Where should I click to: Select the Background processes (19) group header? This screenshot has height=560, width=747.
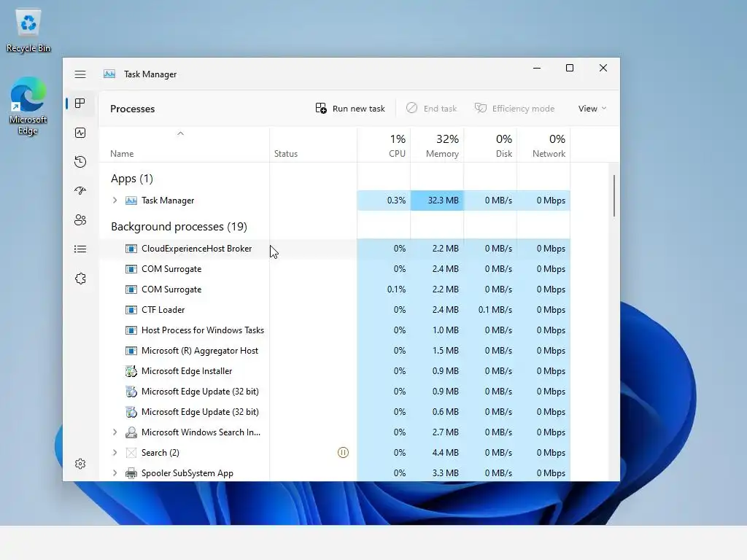tap(179, 227)
